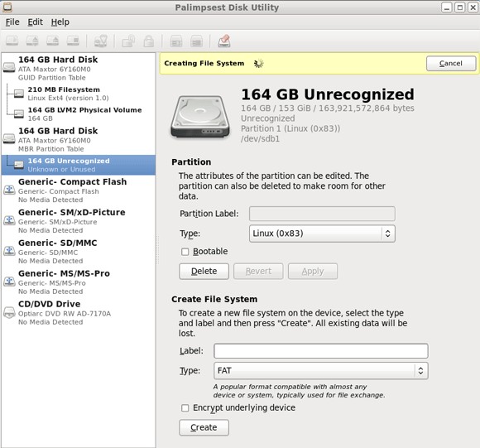Open the File menu
The width and height of the screenshot is (480, 448).
pyautogui.click(x=12, y=22)
